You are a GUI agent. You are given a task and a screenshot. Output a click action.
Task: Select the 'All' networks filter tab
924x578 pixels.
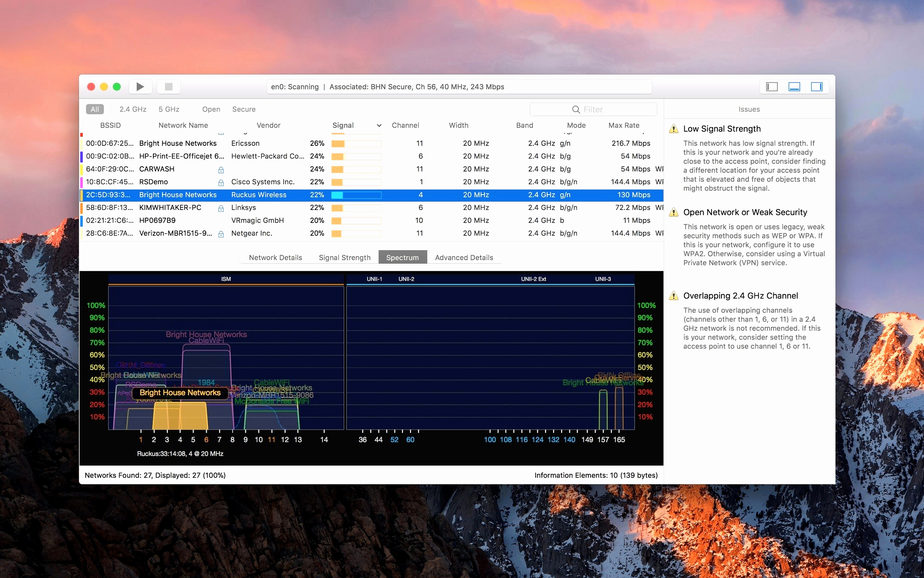pyautogui.click(x=94, y=108)
